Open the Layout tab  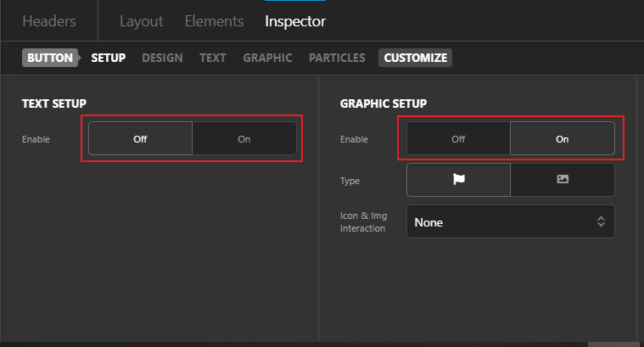coord(142,21)
